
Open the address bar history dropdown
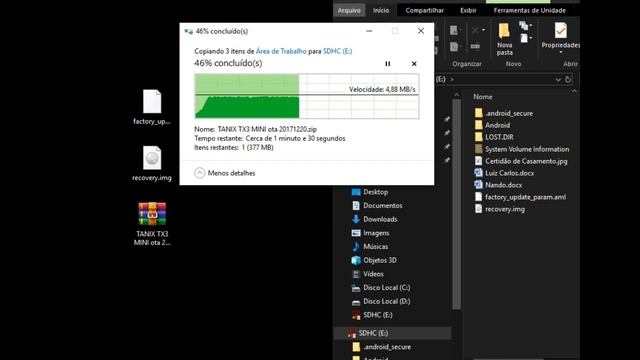pos(558,80)
